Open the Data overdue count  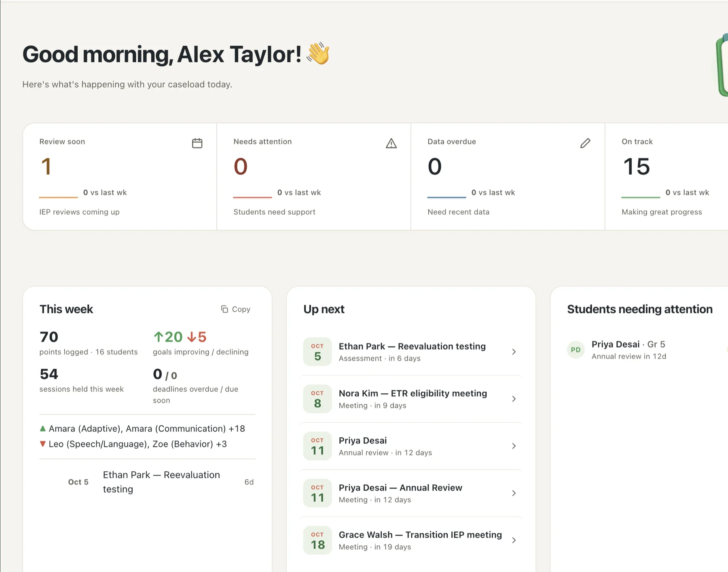click(435, 167)
